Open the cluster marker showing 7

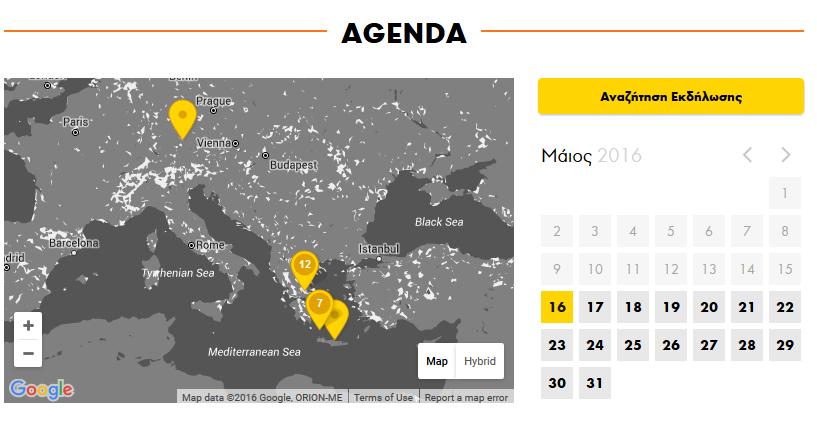(319, 304)
